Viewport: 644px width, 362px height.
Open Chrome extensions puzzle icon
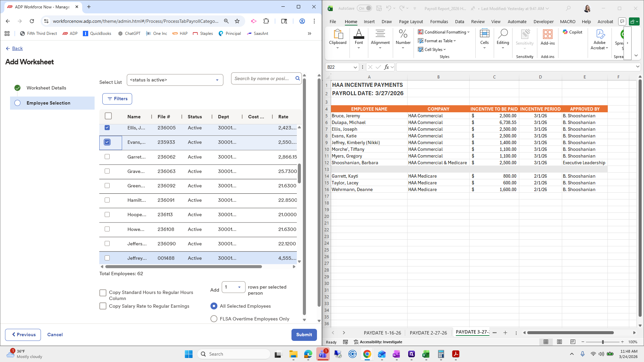(266, 21)
